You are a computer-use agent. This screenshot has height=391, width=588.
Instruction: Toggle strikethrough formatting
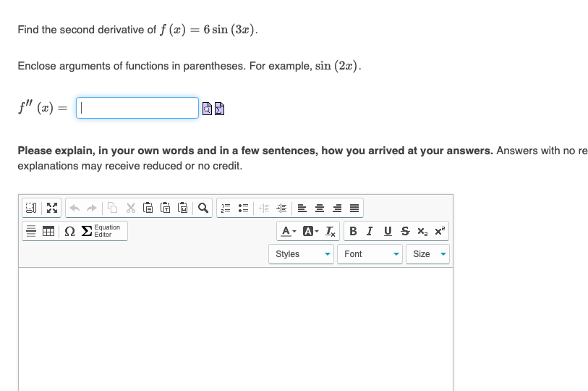[x=405, y=231]
